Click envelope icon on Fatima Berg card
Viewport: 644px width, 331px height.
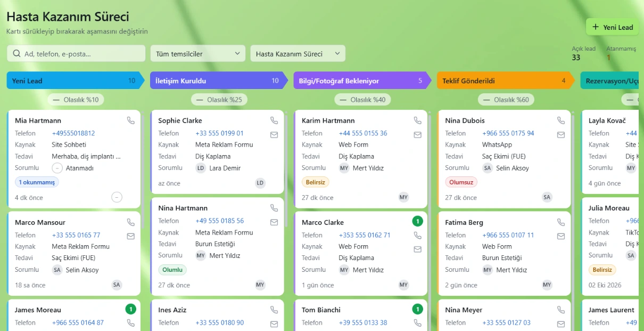[x=561, y=236]
